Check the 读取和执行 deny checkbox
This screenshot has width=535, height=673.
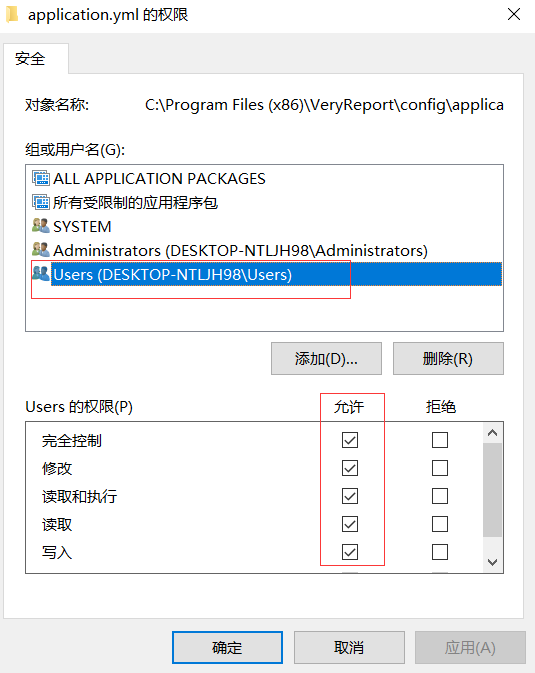tap(440, 496)
